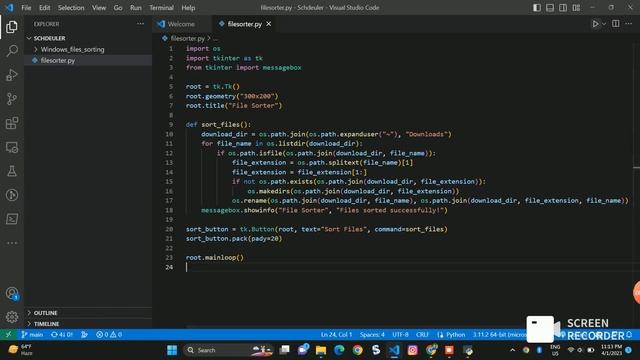Open the Help menu
The image size is (640, 360).
188,8
